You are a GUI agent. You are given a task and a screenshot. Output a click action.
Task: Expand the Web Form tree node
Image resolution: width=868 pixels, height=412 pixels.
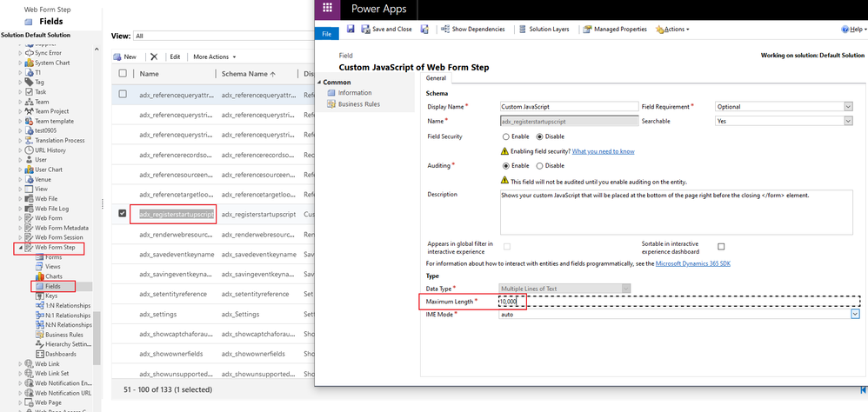pyautogui.click(x=21, y=218)
